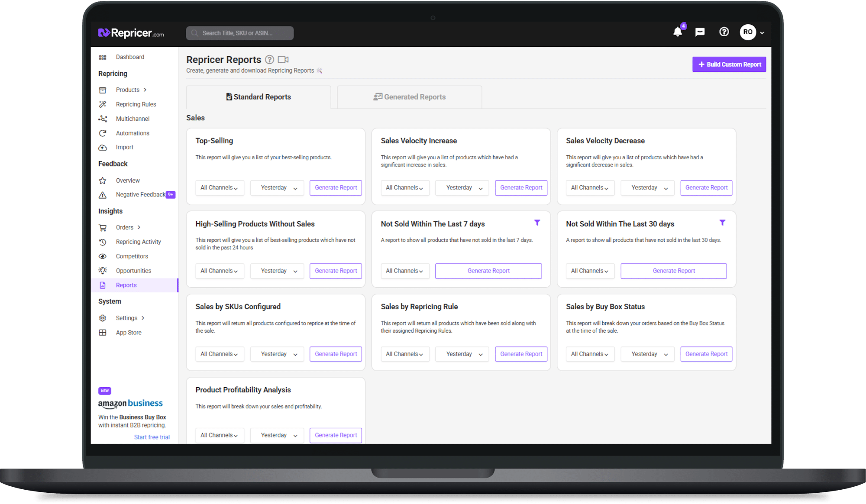Click the Opportunities lightbulb icon
The width and height of the screenshot is (866, 504).
point(103,271)
